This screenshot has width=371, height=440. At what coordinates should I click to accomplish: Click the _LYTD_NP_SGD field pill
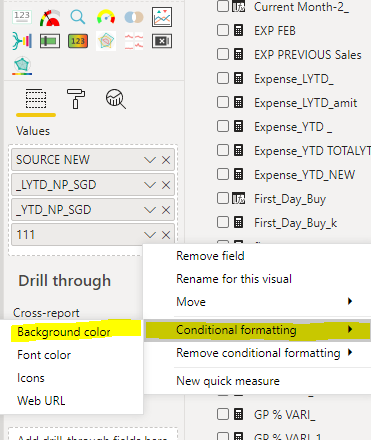93,185
